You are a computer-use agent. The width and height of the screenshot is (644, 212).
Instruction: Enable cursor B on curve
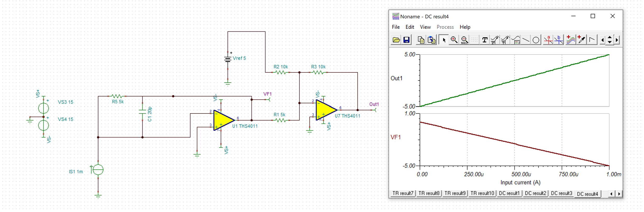click(x=559, y=40)
